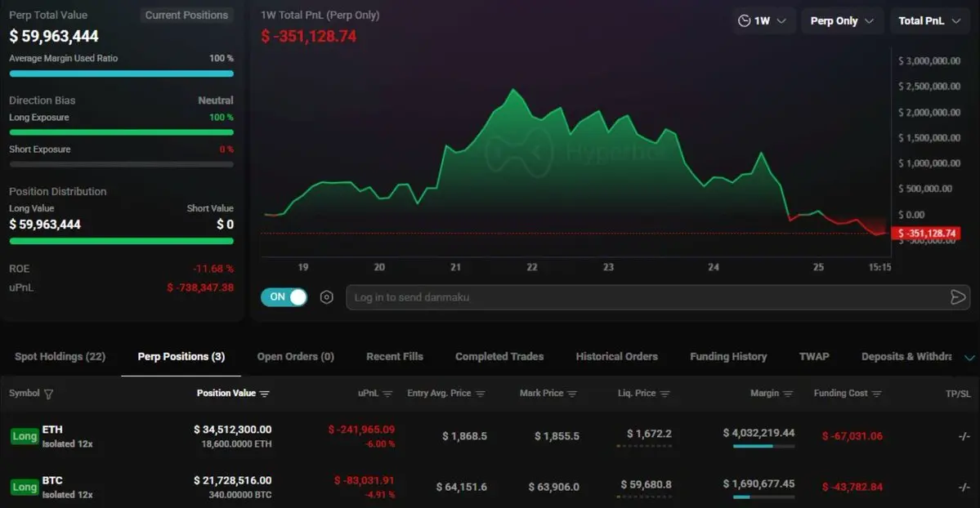Click the clock icon beside 1W
Screen dimensions: 980x508
[x=744, y=20]
